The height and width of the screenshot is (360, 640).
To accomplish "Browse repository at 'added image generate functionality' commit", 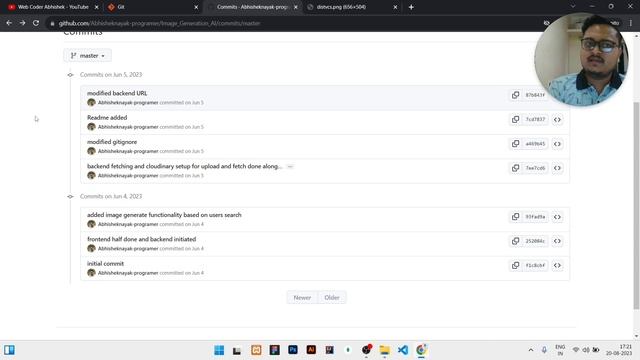I will (x=557, y=217).
